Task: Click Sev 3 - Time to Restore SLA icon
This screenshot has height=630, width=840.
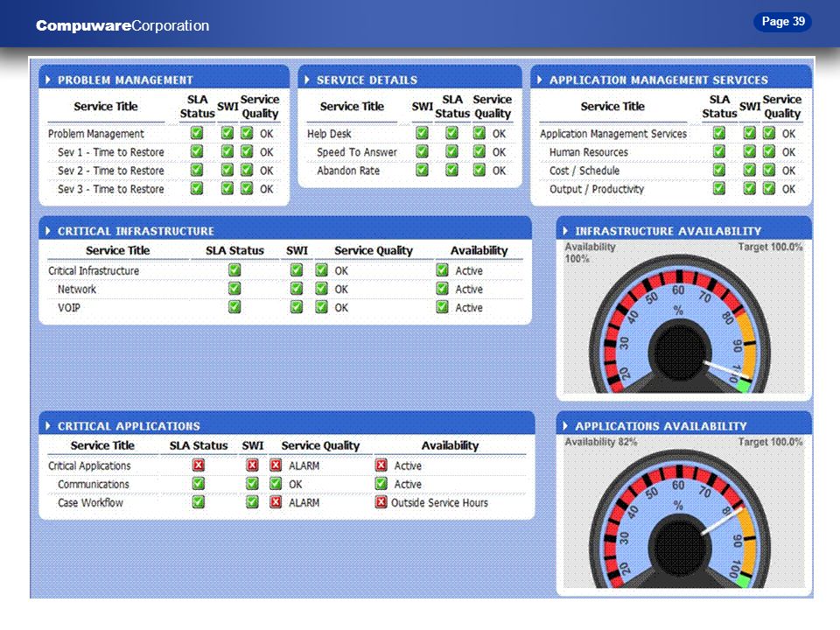Action: point(197,189)
